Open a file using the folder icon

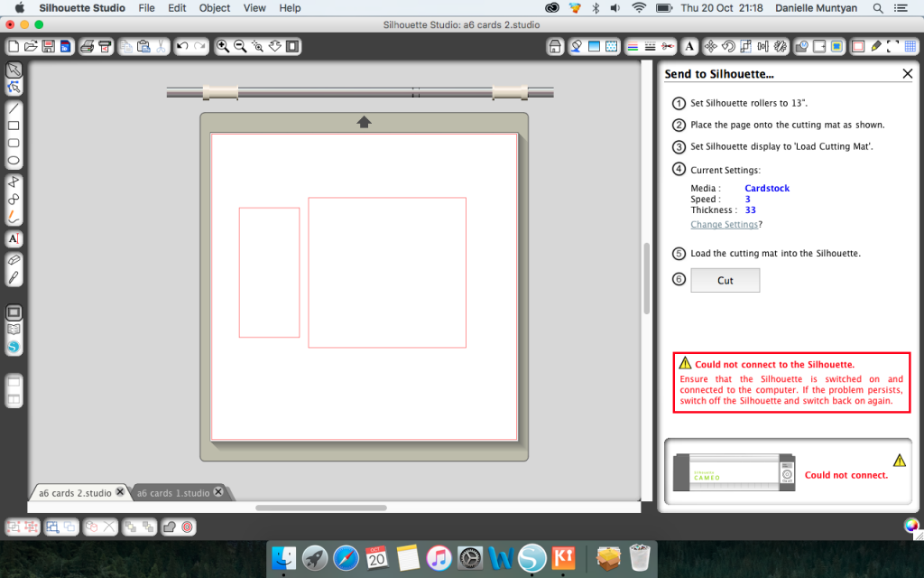tap(31, 46)
